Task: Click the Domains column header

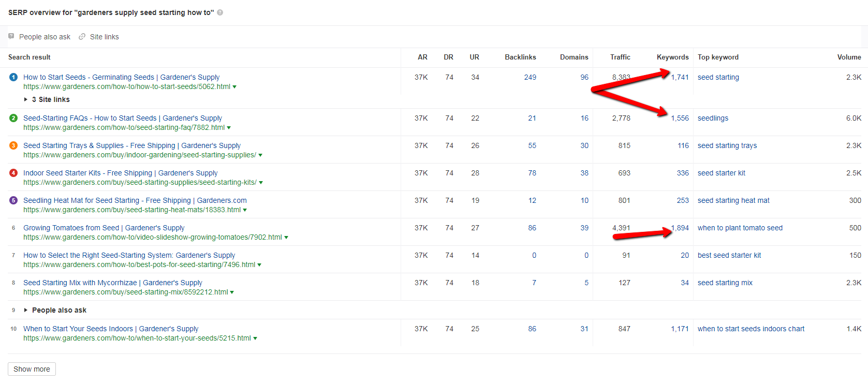Action: coord(574,57)
